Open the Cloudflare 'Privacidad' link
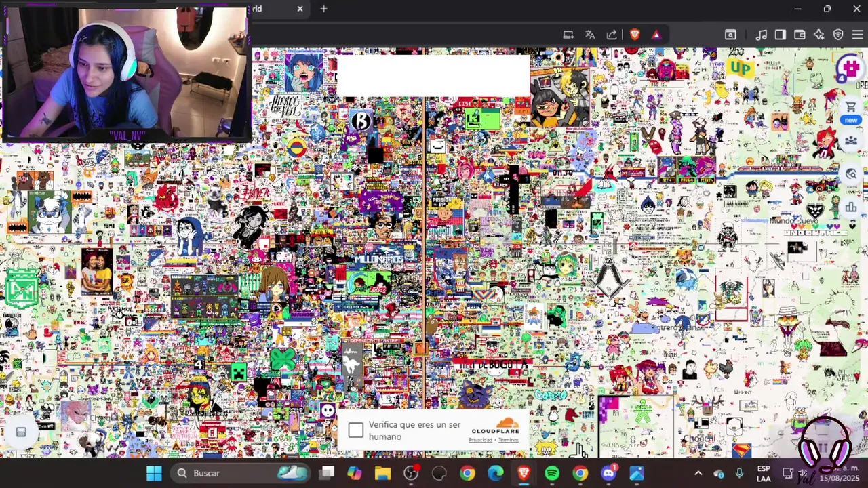Viewport: 868px width, 488px height. coord(480,440)
